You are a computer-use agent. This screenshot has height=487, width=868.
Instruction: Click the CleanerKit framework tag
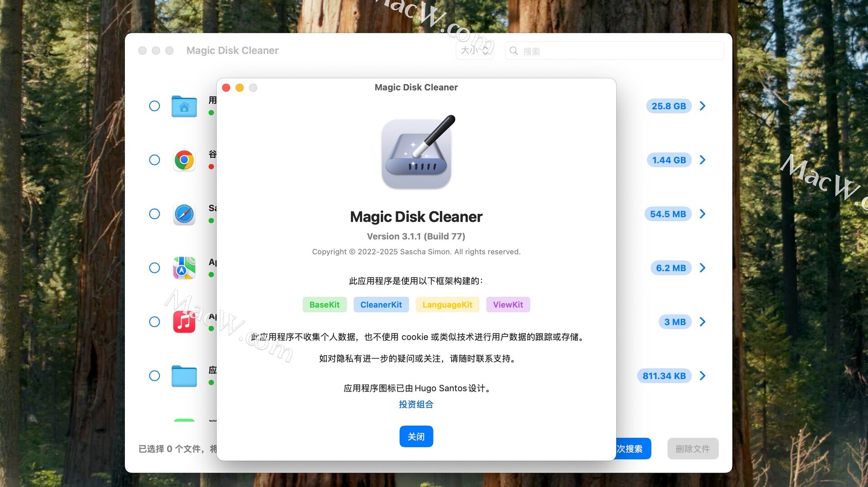pos(381,304)
